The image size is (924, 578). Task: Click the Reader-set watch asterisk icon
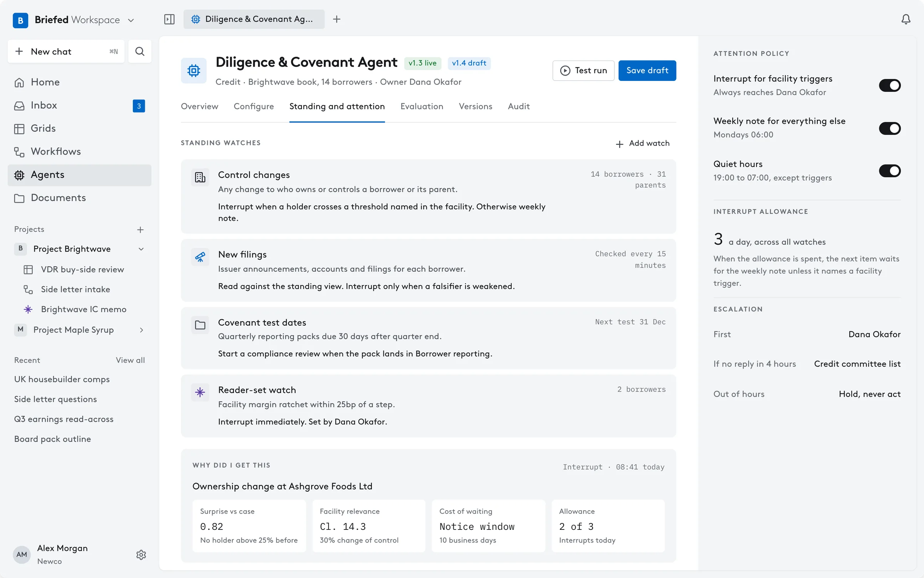(x=200, y=392)
